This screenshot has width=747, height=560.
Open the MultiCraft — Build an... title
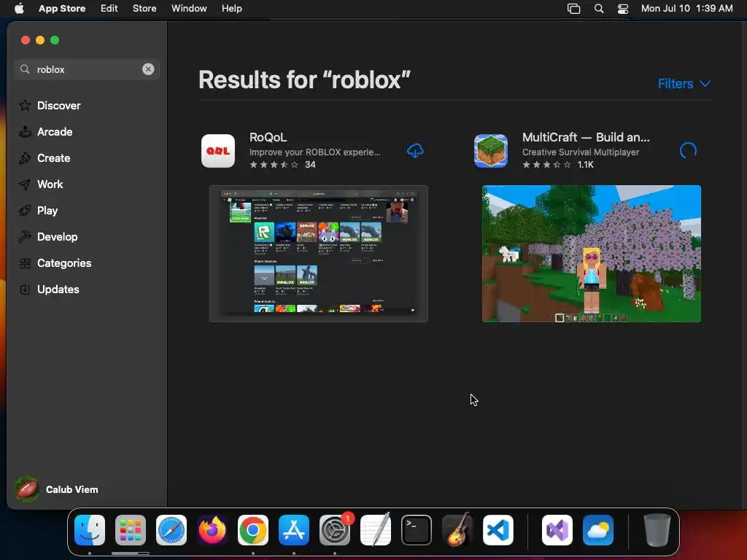[586, 137]
